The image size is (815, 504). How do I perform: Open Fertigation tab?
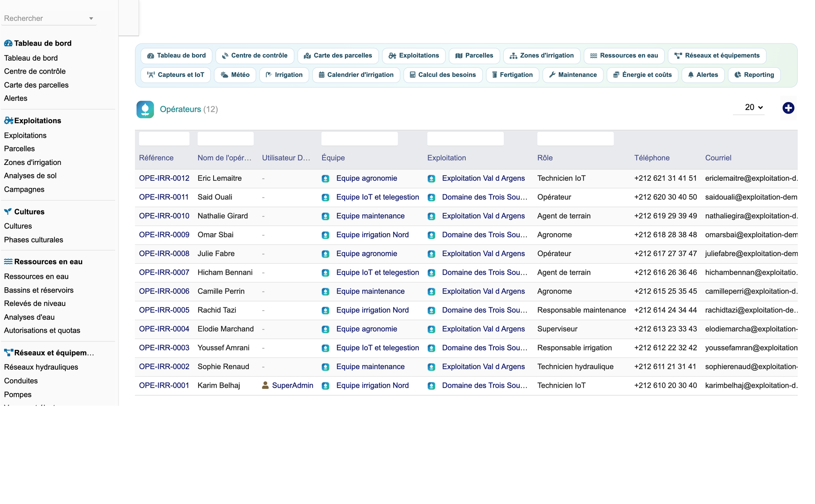pyautogui.click(x=513, y=75)
